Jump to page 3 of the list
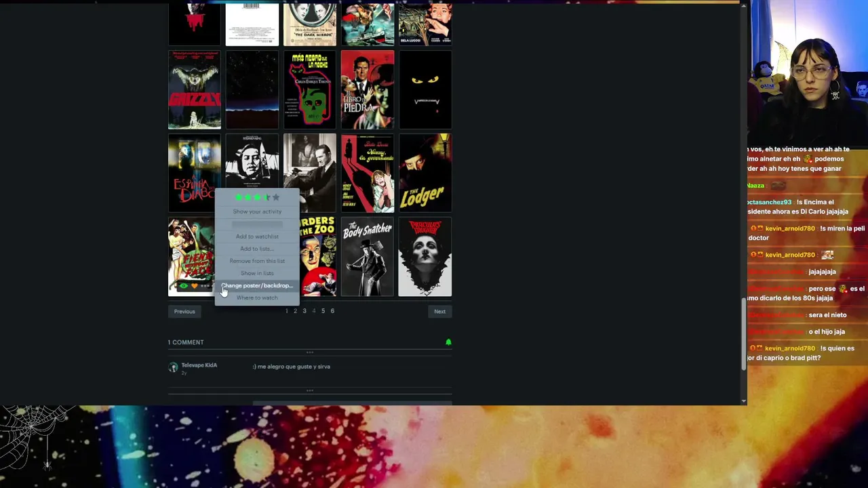This screenshot has width=868, height=488. tap(304, 311)
